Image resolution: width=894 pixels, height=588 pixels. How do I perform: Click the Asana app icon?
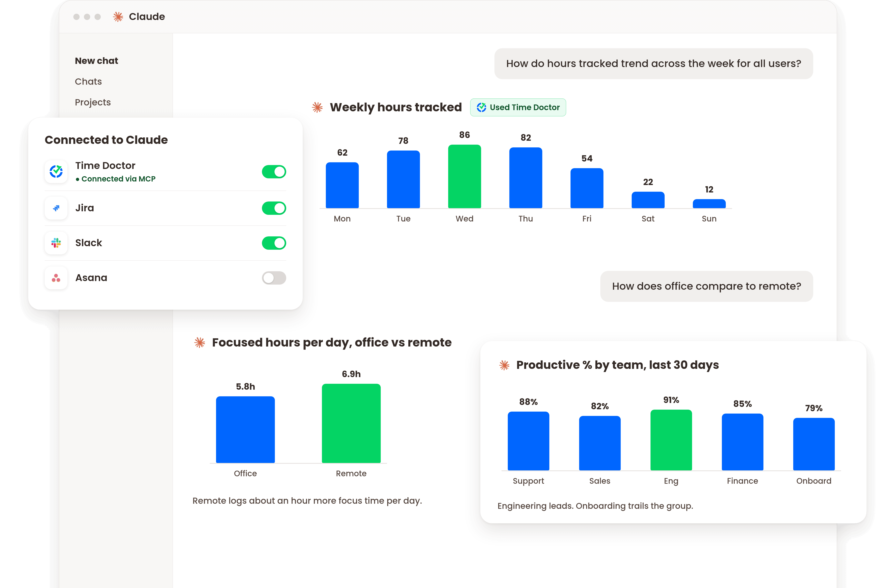click(56, 278)
